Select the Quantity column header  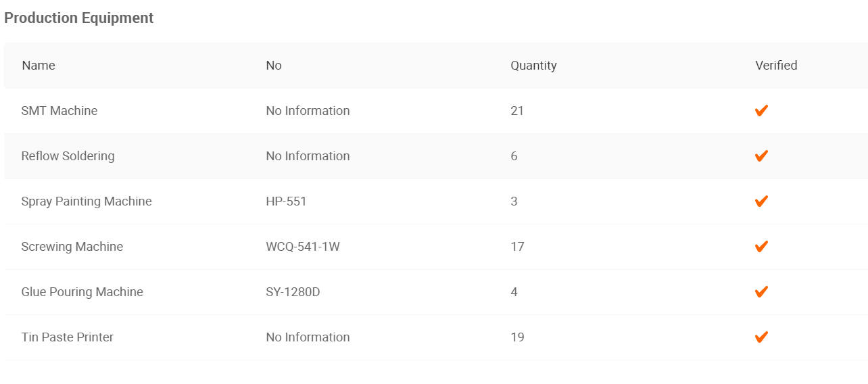click(533, 66)
